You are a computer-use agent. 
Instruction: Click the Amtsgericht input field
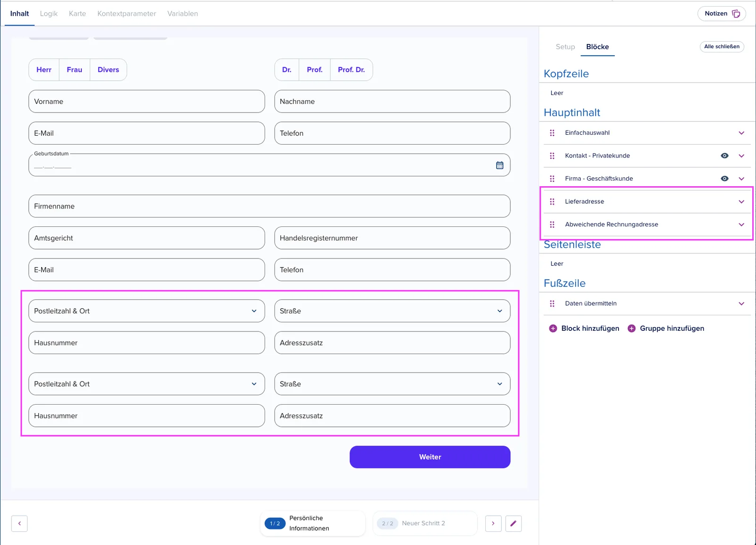coord(146,238)
